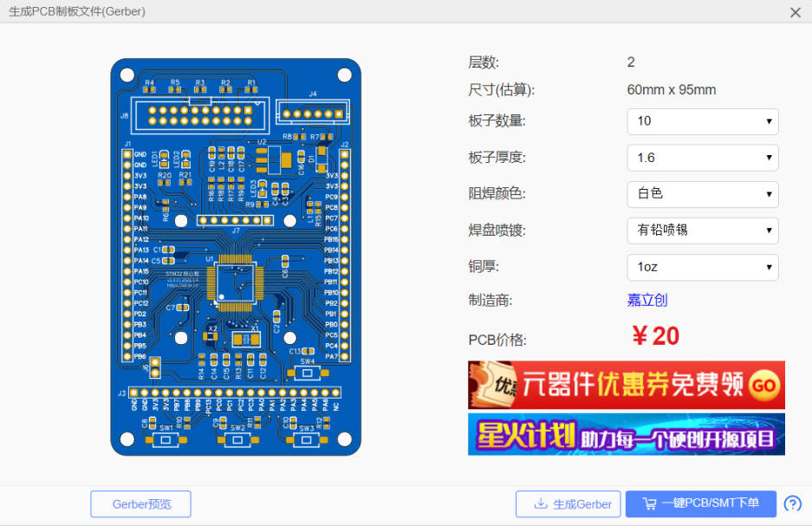Viewport: 812px width, 526px height.
Task: Open the 焊盘喷镀 surface finish dropdown
Action: click(703, 231)
